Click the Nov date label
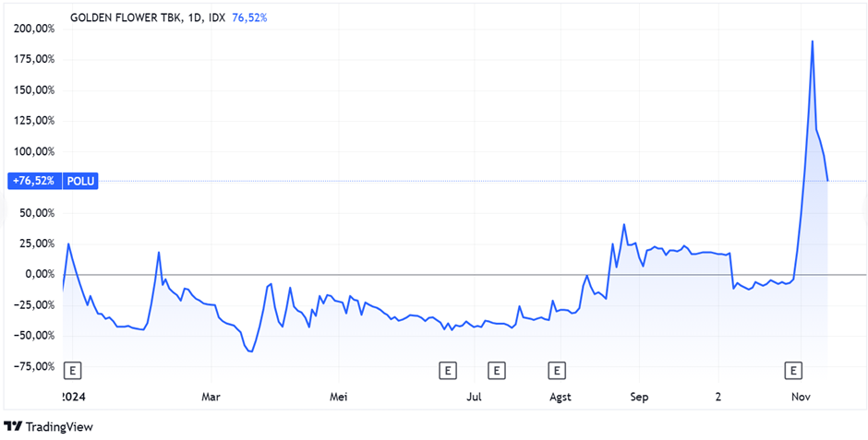Image resolution: width=868 pixels, height=440 pixels. 801,397
